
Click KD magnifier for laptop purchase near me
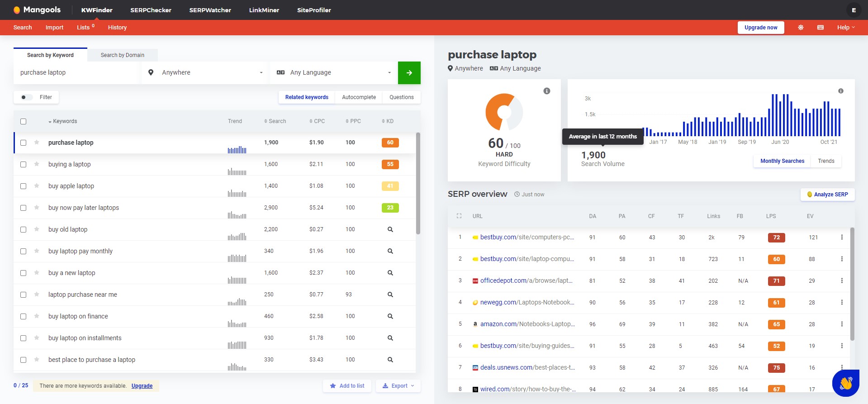tap(390, 295)
